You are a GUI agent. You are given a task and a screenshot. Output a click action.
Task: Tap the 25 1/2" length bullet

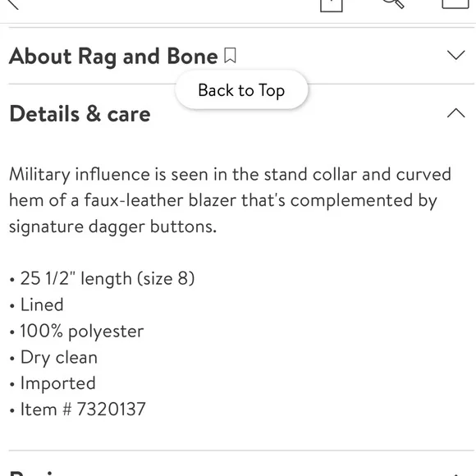tap(102, 279)
